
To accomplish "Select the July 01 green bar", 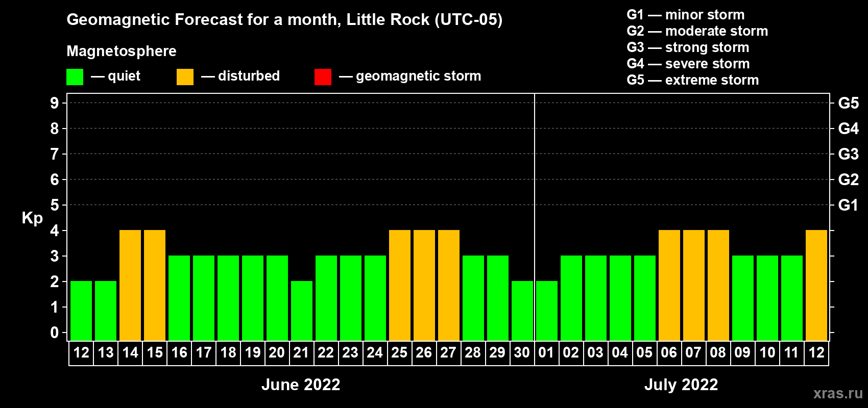I will pos(547,311).
